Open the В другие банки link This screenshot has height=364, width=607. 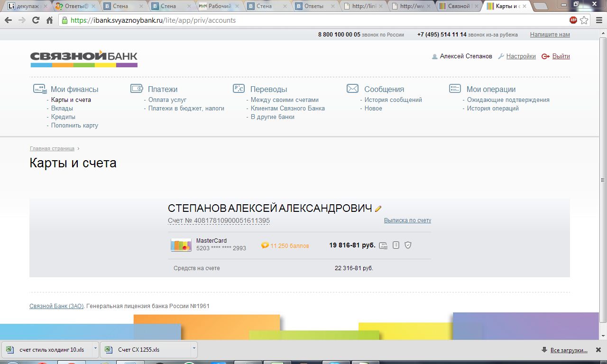coord(273,117)
